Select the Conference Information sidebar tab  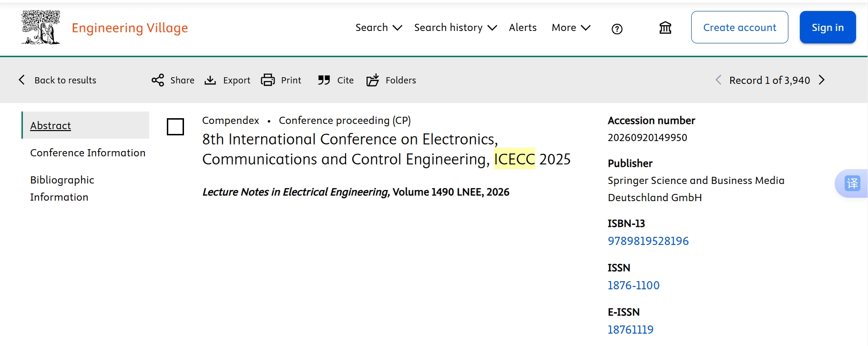pyautogui.click(x=88, y=153)
